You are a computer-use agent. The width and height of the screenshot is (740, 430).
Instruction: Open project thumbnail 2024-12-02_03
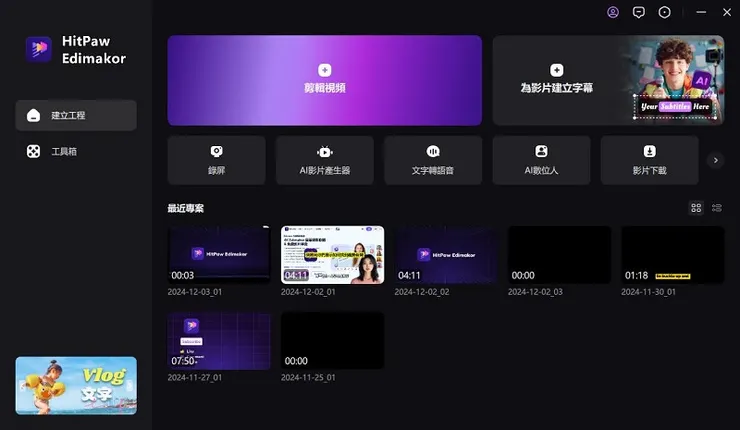tap(559, 255)
